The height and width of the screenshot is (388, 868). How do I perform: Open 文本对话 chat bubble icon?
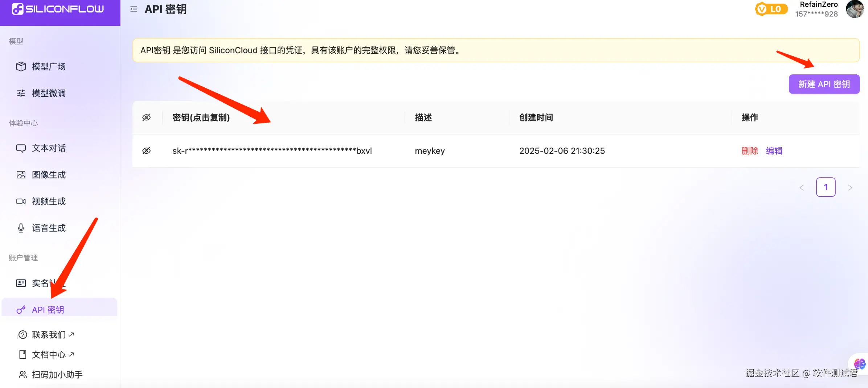(21, 148)
